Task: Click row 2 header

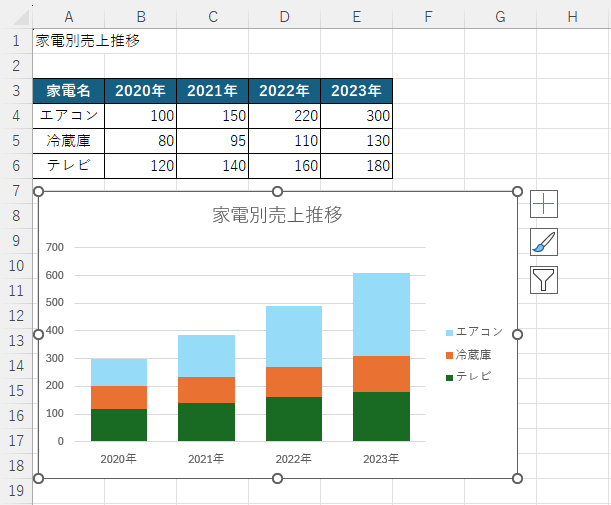Action: click(15, 66)
